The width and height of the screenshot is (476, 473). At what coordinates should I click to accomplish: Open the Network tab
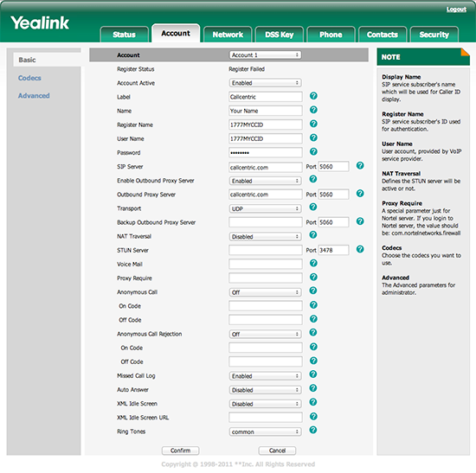pos(228,35)
